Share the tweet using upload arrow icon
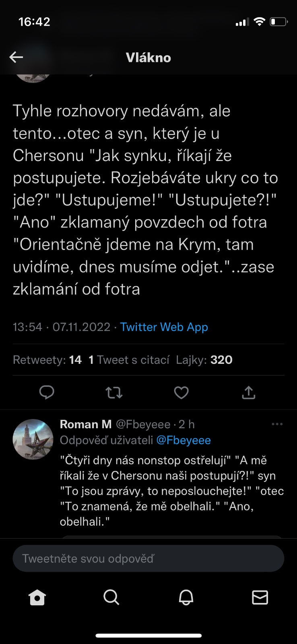 tap(249, 392)
